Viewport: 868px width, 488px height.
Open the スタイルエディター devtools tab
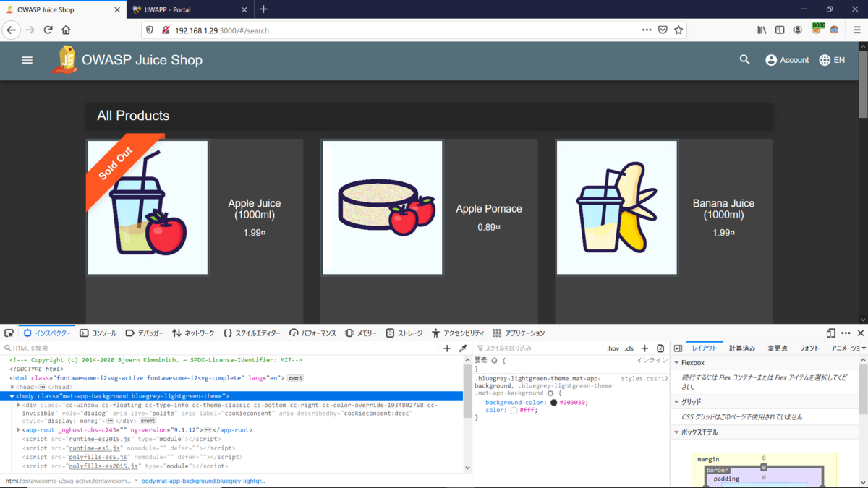(x=252, y=333)
